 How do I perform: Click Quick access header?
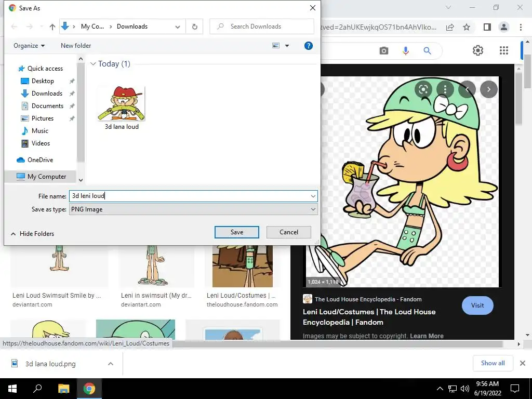[45, 69]
